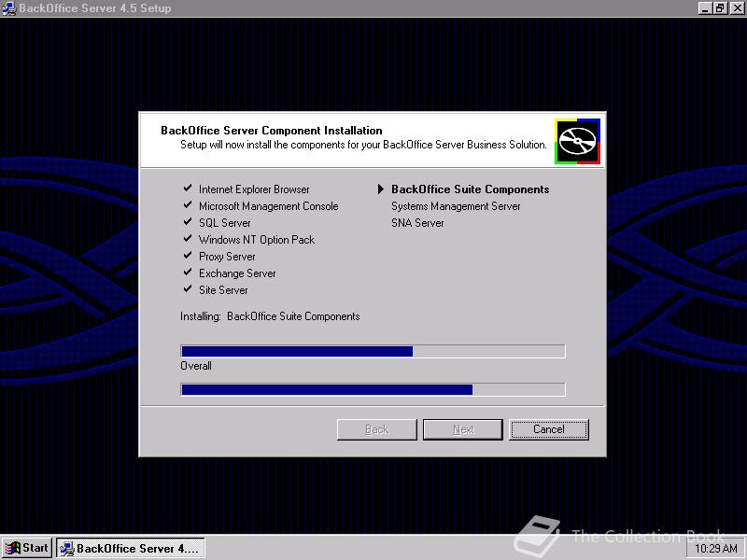Click the disabled Back button
Image resolution: width=747 pixels, height=560 pixels.
377,429
